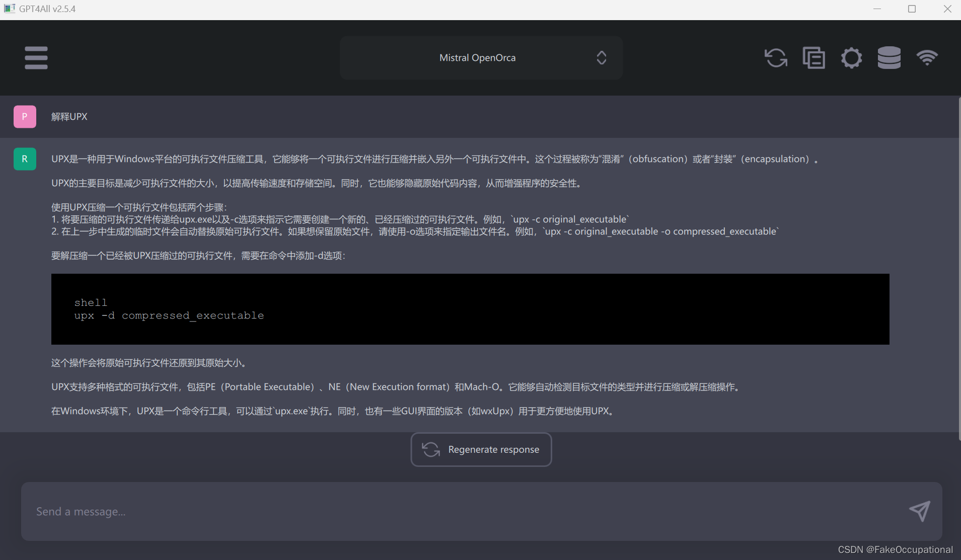Click the word shell in the code block
Screen dimensions: 961x560
pyautogui.click(x=91, y=302)
